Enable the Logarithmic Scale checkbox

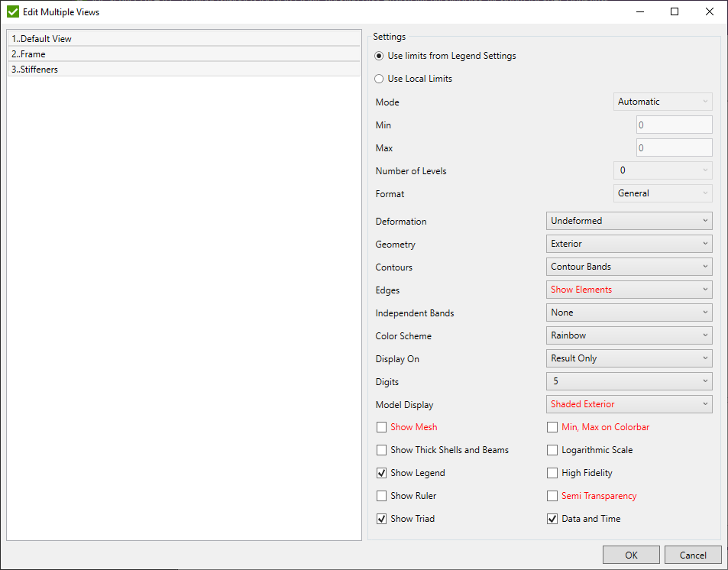coord(552,450)
